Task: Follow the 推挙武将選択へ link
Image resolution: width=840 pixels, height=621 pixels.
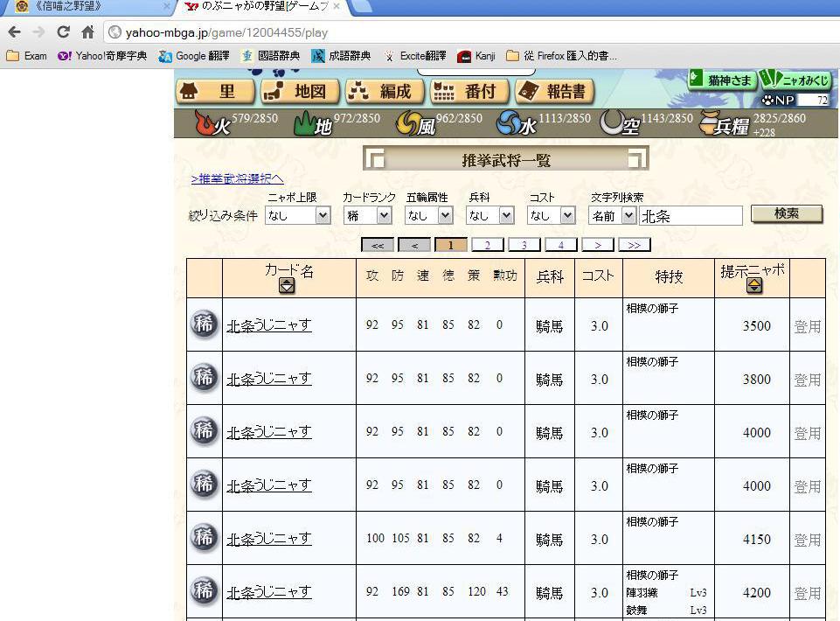Action: click(238, 178)
